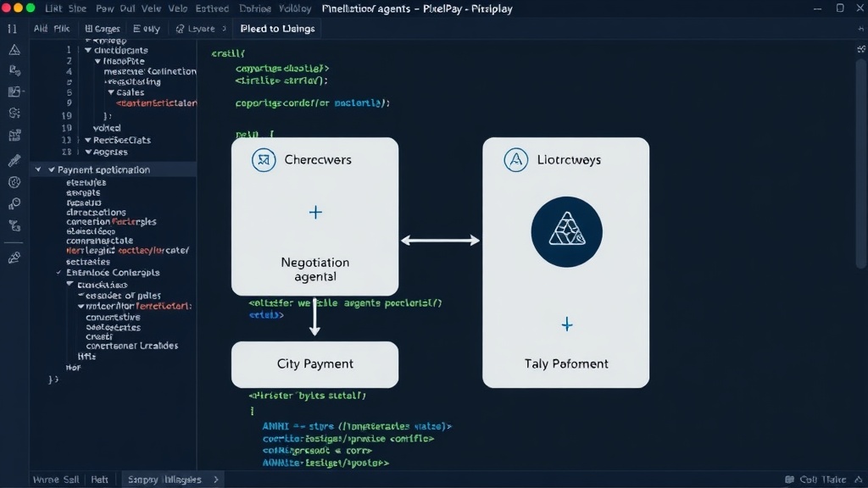868x488 pixels.
Task: Select the conerfsoner Lreatides tree row
Action: 131,346
